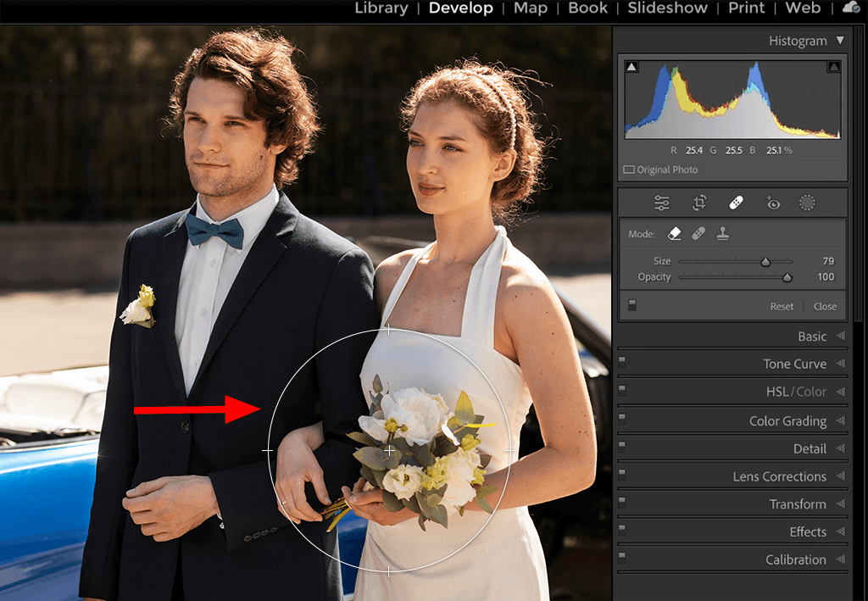Screen dimensions: 868x601
Task: Switch to the Book module
Action: 587,8
